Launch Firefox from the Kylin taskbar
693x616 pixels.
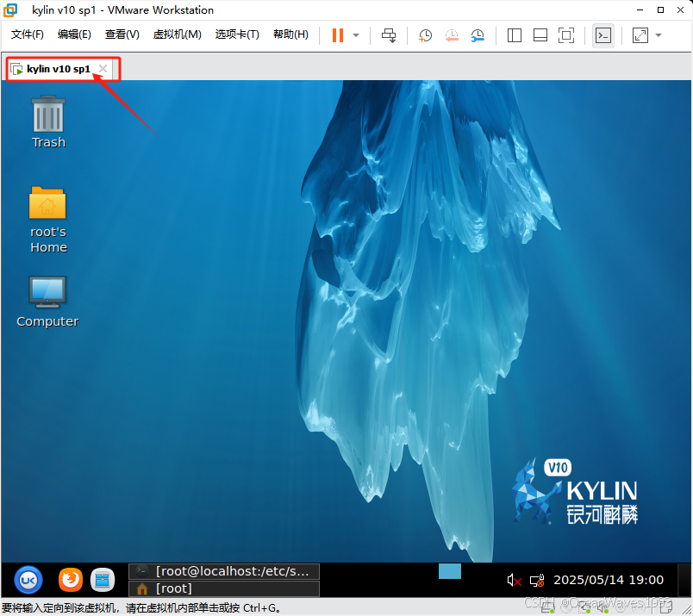click(x=71, y=579)
